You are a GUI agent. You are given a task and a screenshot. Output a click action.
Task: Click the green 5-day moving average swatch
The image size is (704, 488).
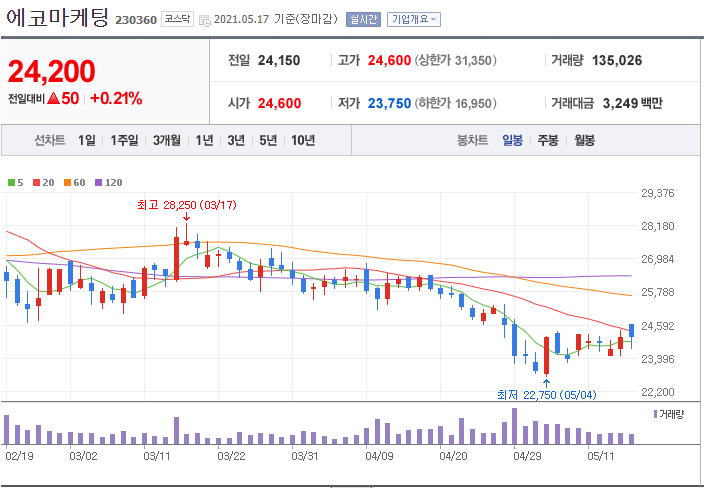point(12,183)
